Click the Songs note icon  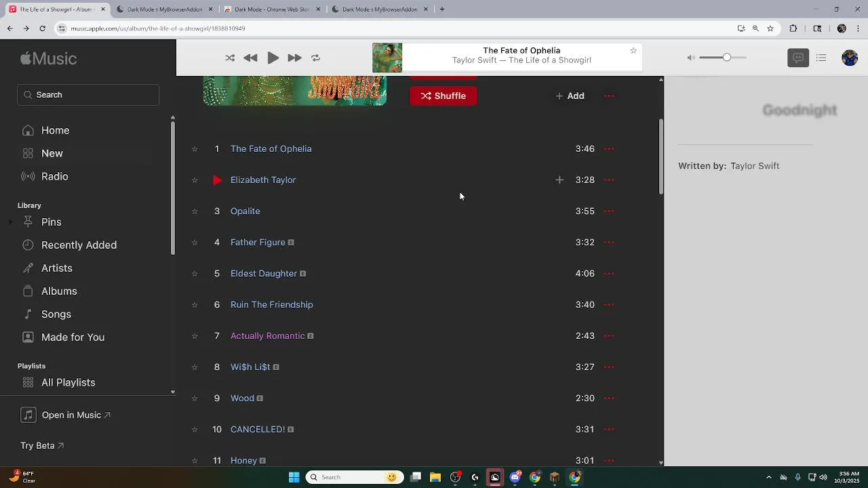28,314
